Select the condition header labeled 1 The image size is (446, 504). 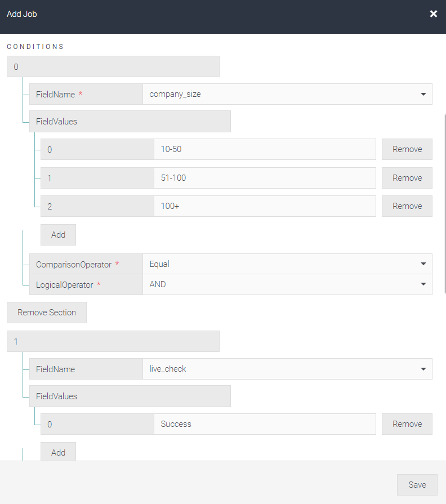tap(113, 341)
